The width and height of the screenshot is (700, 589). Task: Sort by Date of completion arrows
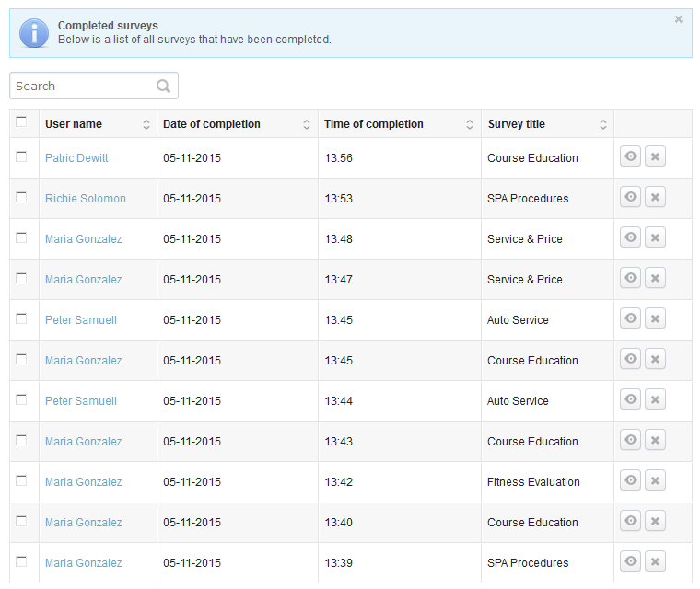[306, 124]
